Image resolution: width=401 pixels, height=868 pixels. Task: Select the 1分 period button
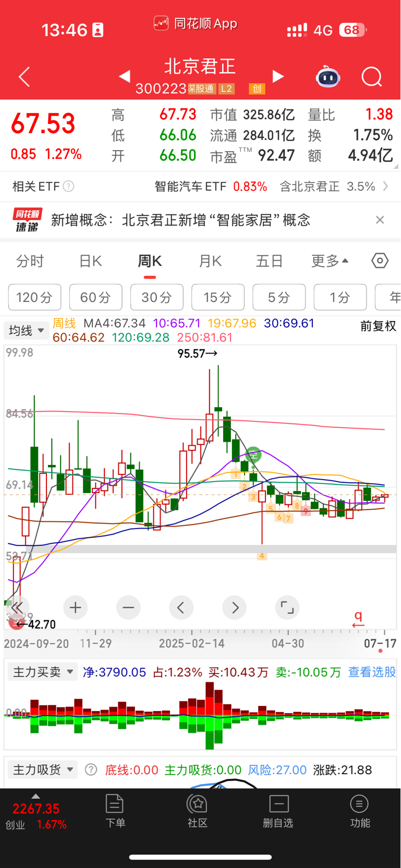340,297
